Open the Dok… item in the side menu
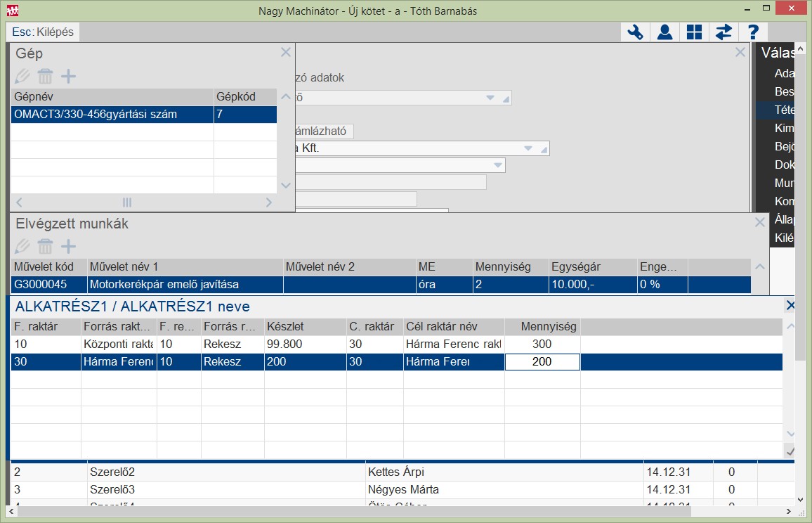This screenshot has width=812, height=523. click(x=783, y=164)
